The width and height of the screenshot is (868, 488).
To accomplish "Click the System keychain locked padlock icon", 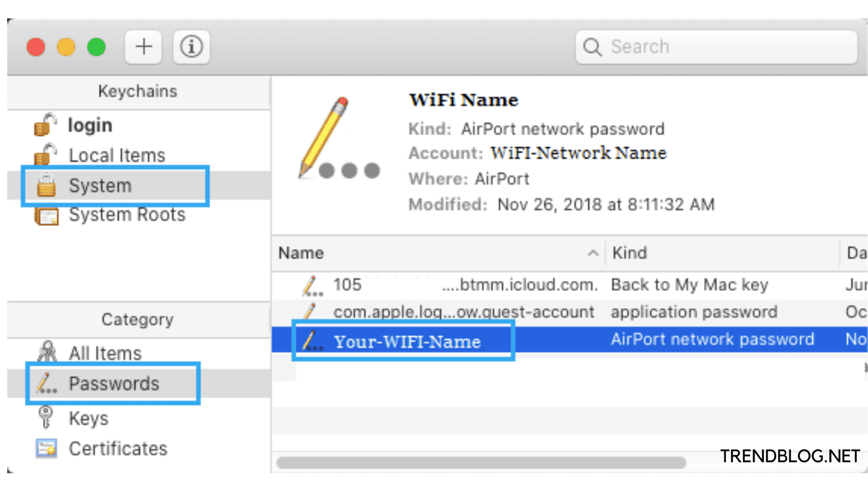I will coord(46,186).
